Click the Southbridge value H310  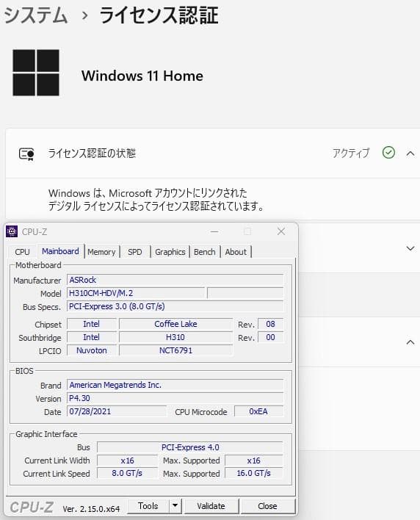click(x=175, y=337)
